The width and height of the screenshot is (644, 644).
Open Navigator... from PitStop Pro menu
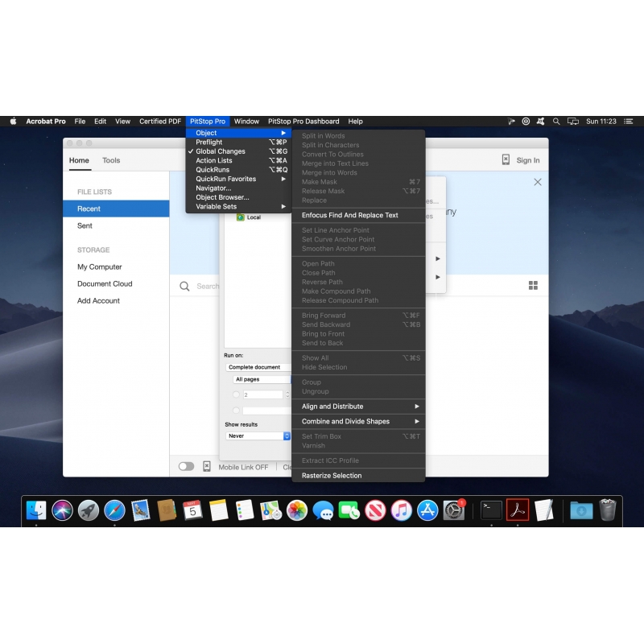tap(238, 188)
